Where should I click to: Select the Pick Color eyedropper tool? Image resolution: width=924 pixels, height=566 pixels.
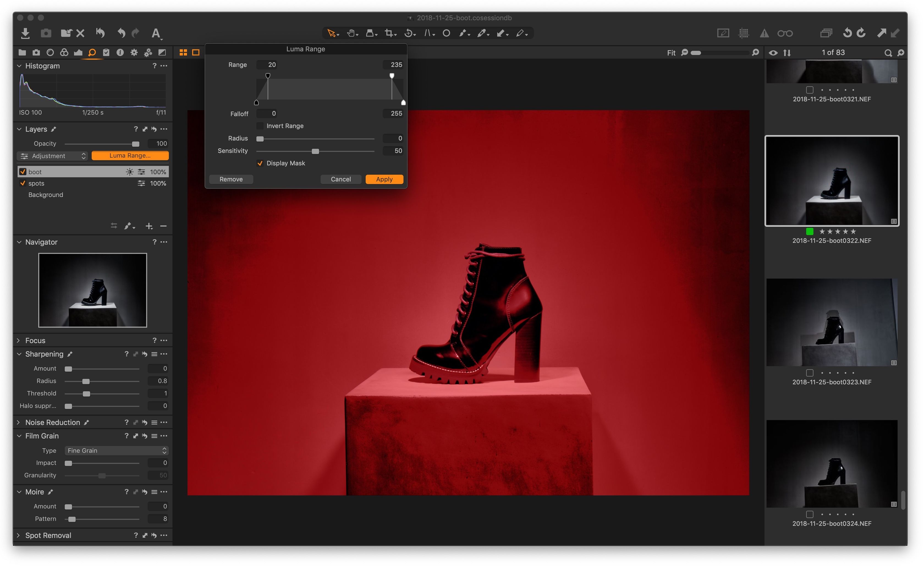[482, 33]
